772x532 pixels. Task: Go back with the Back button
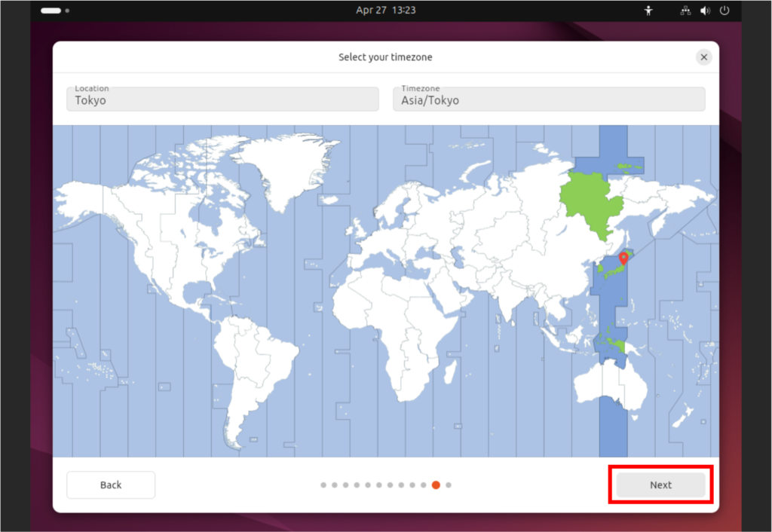(111, 485)
